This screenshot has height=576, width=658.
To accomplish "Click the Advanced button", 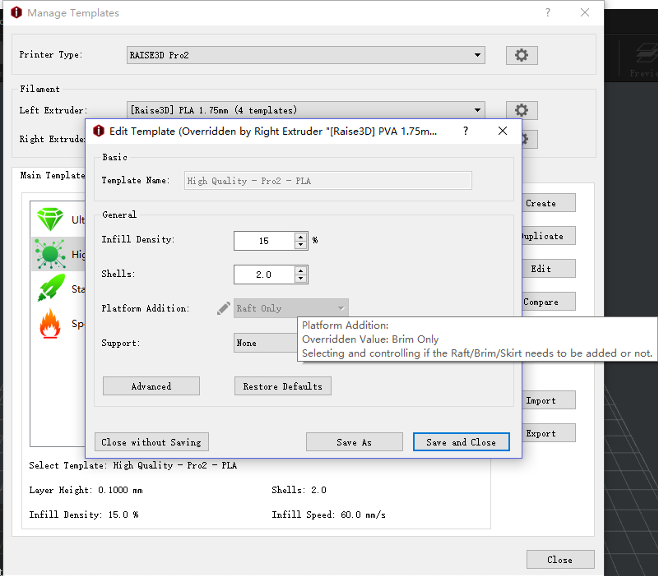I will click(151, 386).
